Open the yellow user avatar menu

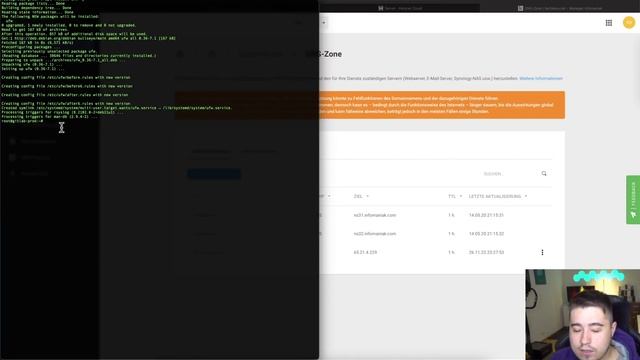coord(629,22)
